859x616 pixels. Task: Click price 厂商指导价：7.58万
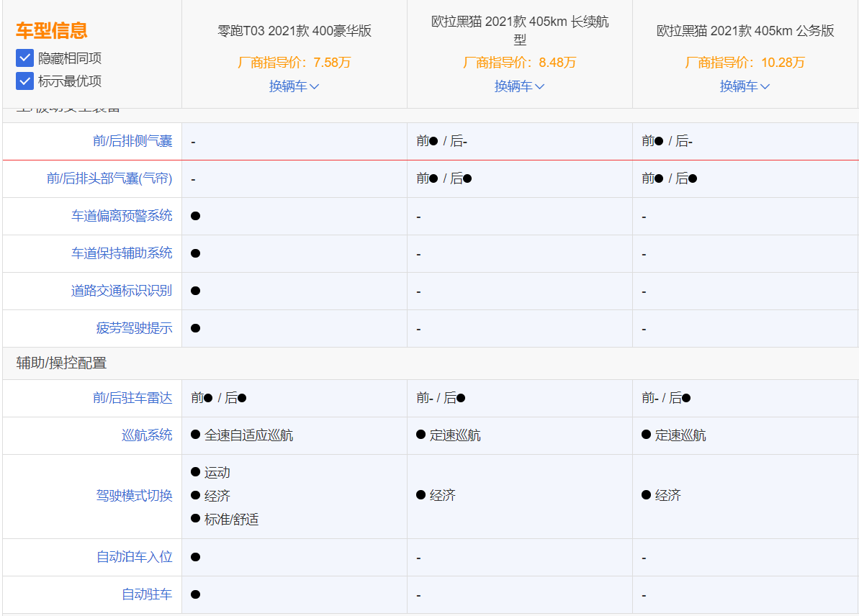(x=294, y=63)
